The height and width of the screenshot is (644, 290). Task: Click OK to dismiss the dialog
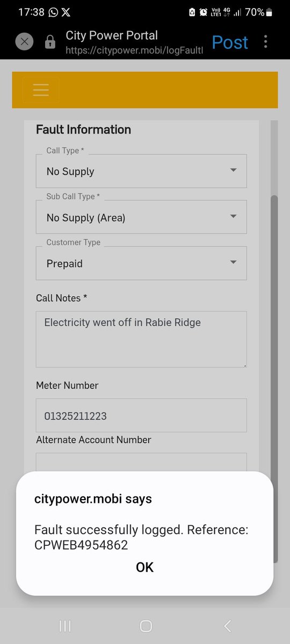[144, 567]
